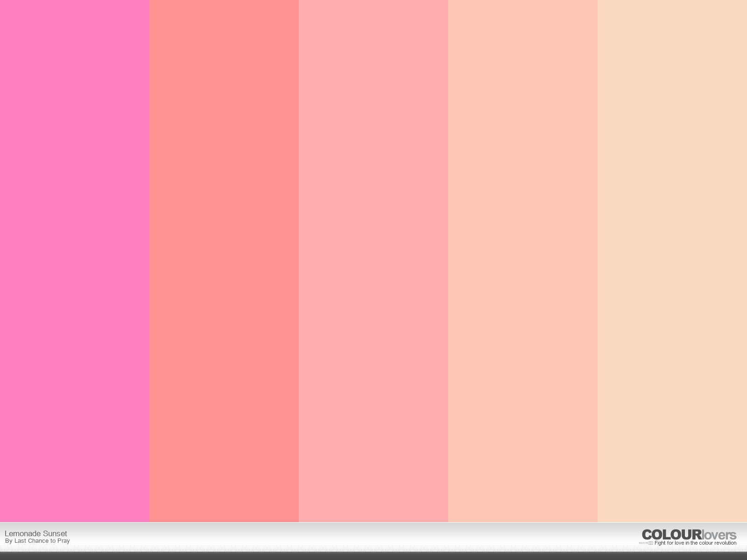Select the hot pink colour stripe
This screenshot has height=560, width=747.
(x=75, y=261)
